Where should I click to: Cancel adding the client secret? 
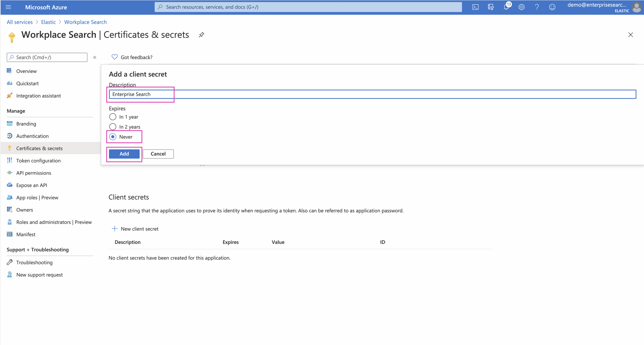[158, 154]
